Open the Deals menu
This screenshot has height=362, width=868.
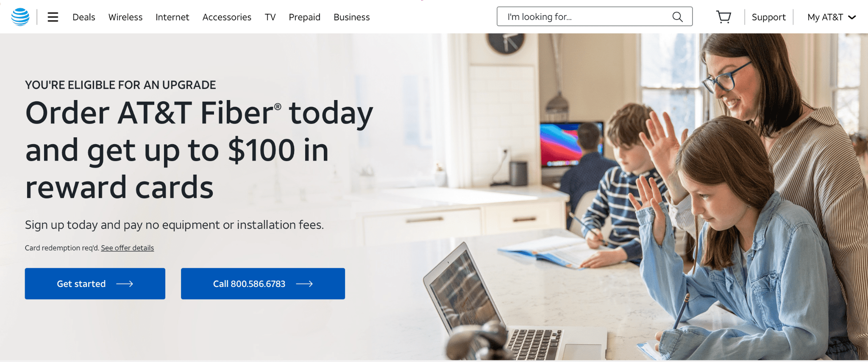[84, 17]
